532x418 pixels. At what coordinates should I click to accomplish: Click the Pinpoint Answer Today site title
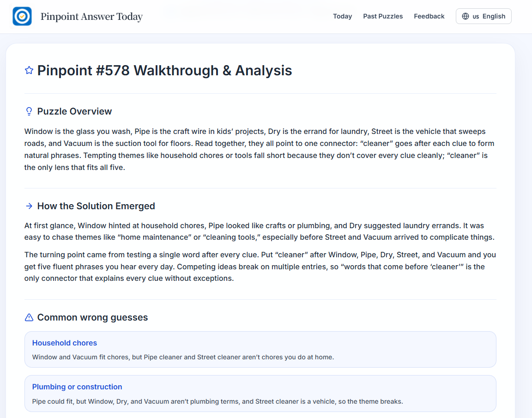(91, 17)
